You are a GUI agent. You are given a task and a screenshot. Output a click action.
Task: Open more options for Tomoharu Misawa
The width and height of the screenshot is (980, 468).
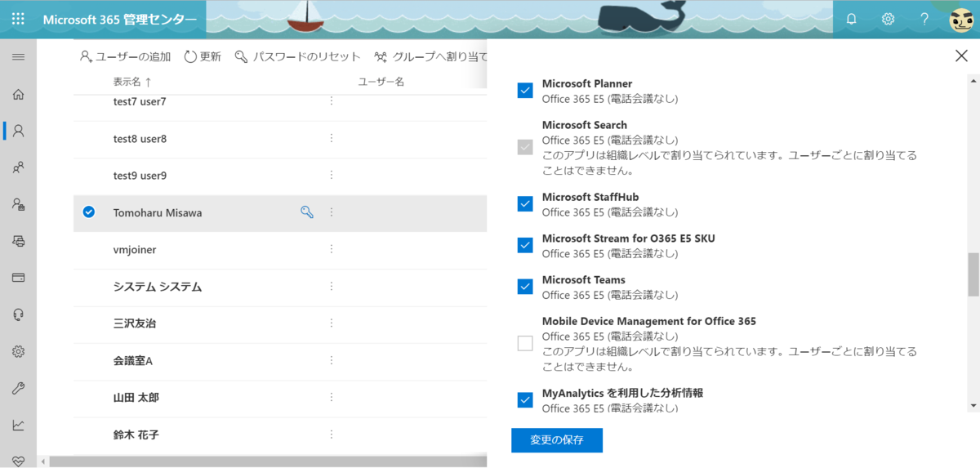[x=332, y=212]
